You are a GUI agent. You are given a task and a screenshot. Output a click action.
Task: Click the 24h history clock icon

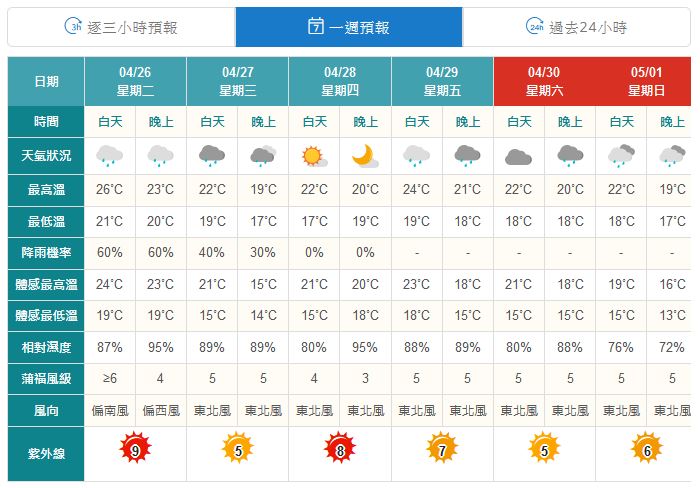pyautogui.click(x=534, y=26)
